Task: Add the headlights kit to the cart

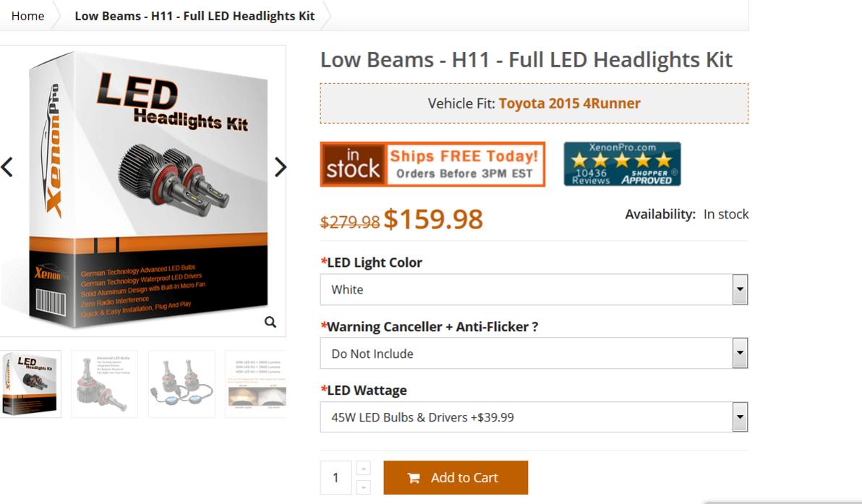Action: point(456,478)
